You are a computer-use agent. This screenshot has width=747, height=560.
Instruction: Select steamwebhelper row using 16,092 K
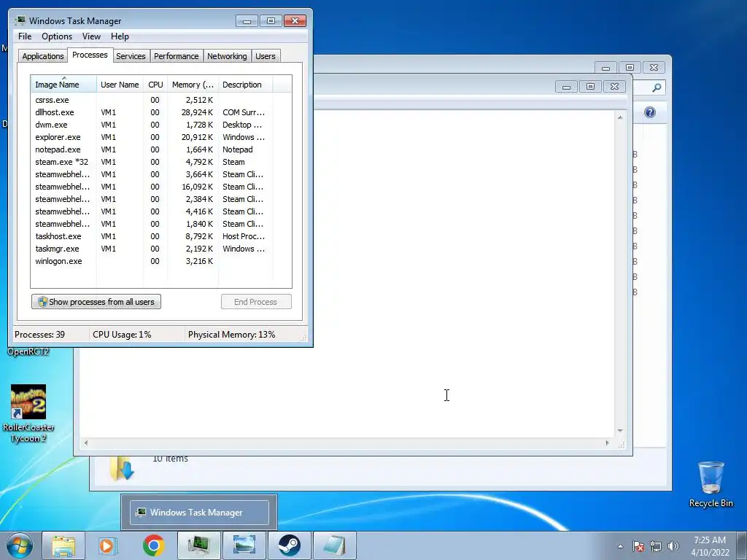[x=161, y=187]
